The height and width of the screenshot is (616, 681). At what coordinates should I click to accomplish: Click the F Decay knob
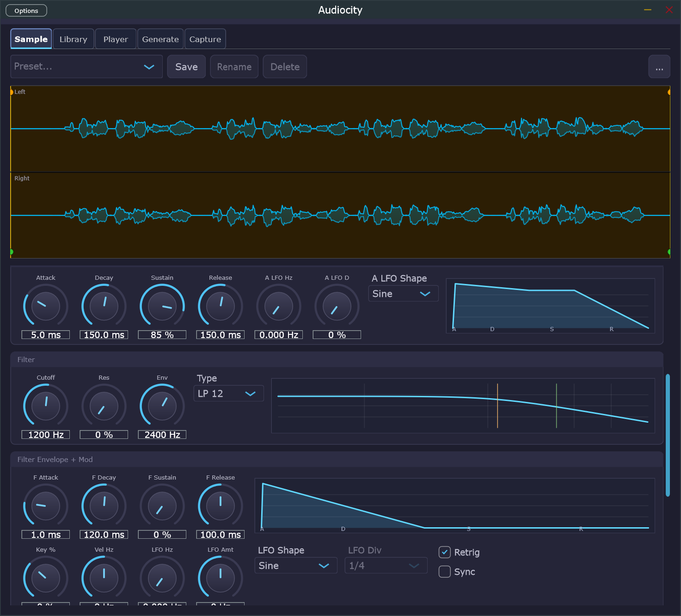[104, 506]
